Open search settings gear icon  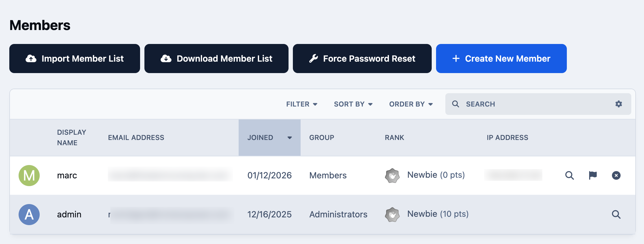click(619, 104)
